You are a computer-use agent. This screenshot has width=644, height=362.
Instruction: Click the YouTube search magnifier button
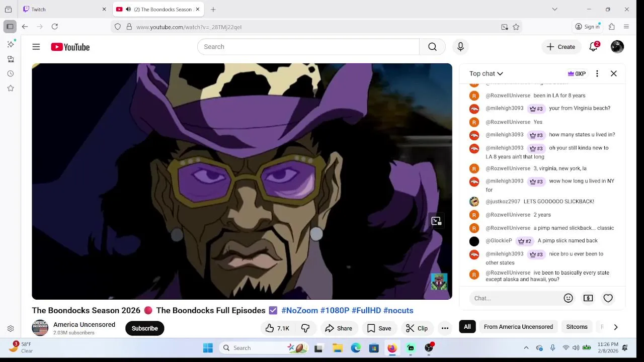point(432,47)
